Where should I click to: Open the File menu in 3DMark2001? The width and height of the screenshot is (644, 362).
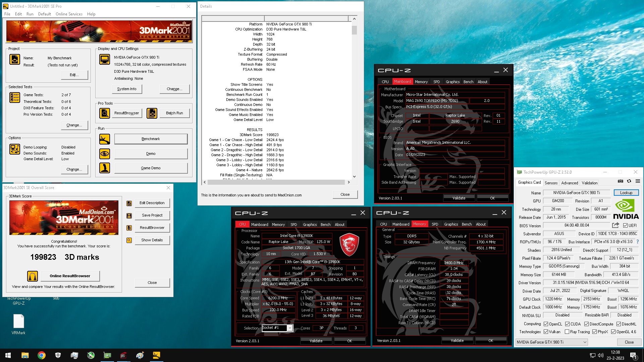pyautogui.click(x=7, y=14)
